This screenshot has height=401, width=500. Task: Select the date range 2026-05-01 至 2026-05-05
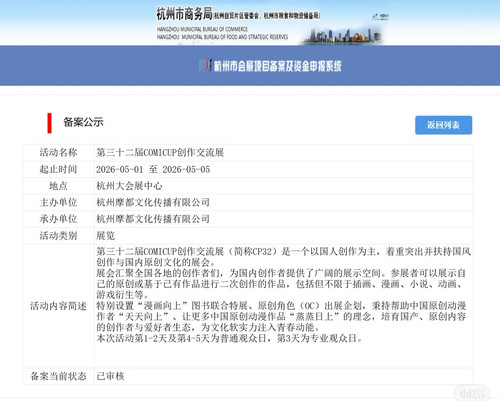(153, 169)
